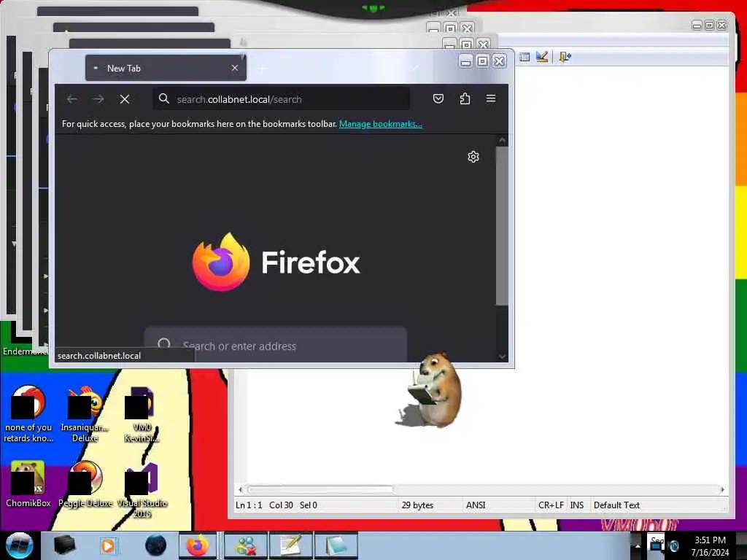This screenshot has height=560, width=747.
Task: Open the new tab personalize gear
Action: [473, 157]
